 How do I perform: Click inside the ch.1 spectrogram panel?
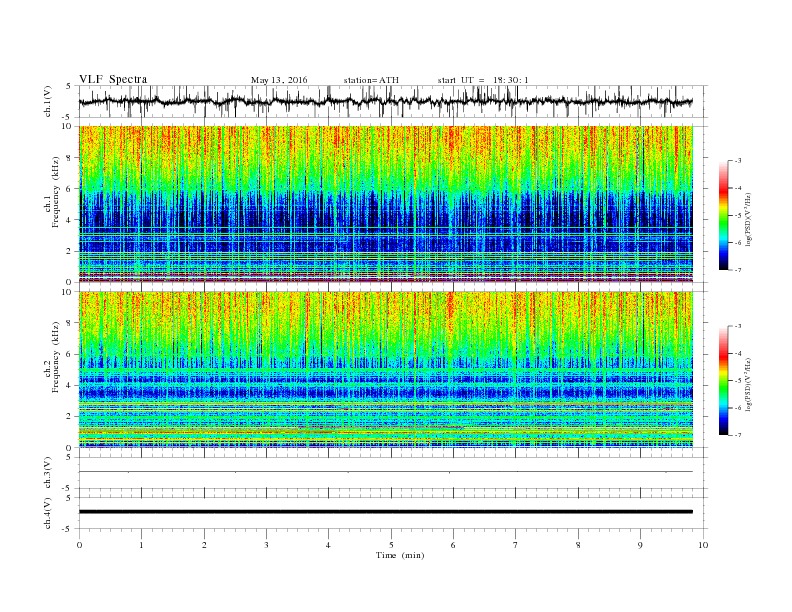(386, 204)
